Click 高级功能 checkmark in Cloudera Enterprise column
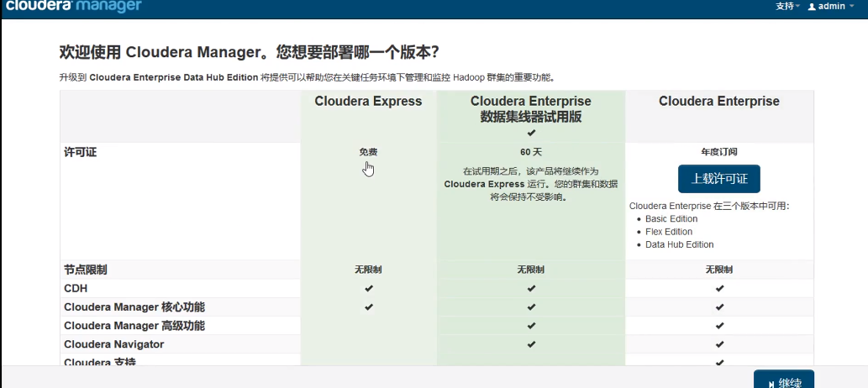Image resolution: width=868 pixels, height=388 pixels. [719, 326]
